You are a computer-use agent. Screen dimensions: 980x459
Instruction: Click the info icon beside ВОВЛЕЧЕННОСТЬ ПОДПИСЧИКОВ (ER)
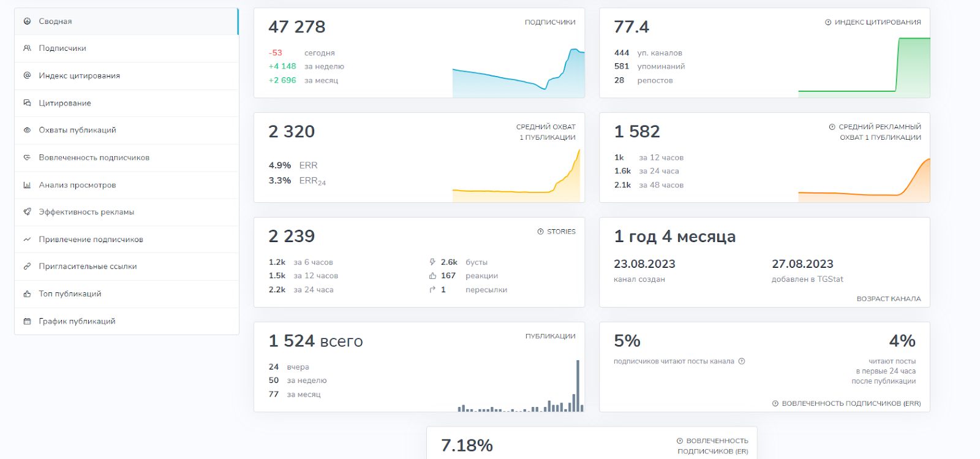pos(680,441)
